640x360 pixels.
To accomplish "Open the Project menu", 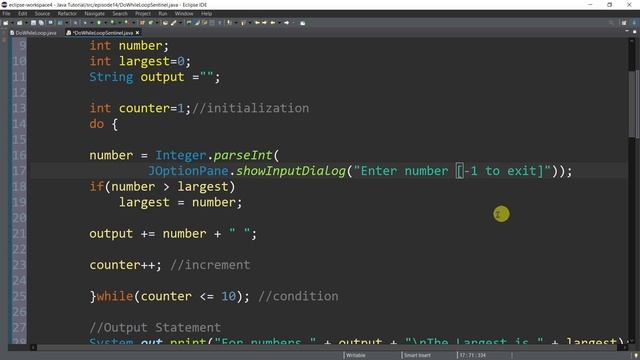I will [x=143, y=13].
